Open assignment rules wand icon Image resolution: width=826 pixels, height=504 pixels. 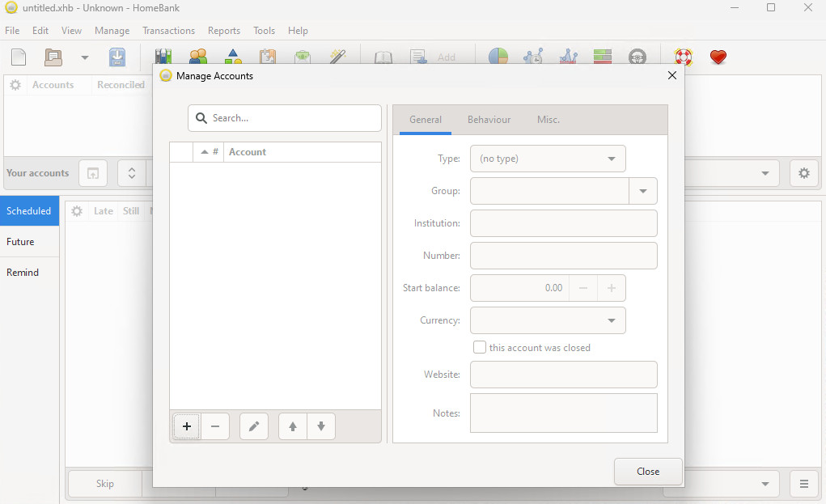click(337, 57)
